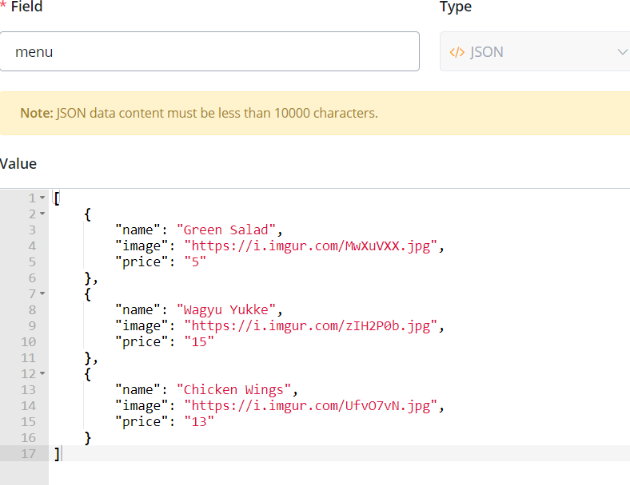630x485 pixels.
Task: Click line number 17 in the gutter
Action: click(28, 454)
